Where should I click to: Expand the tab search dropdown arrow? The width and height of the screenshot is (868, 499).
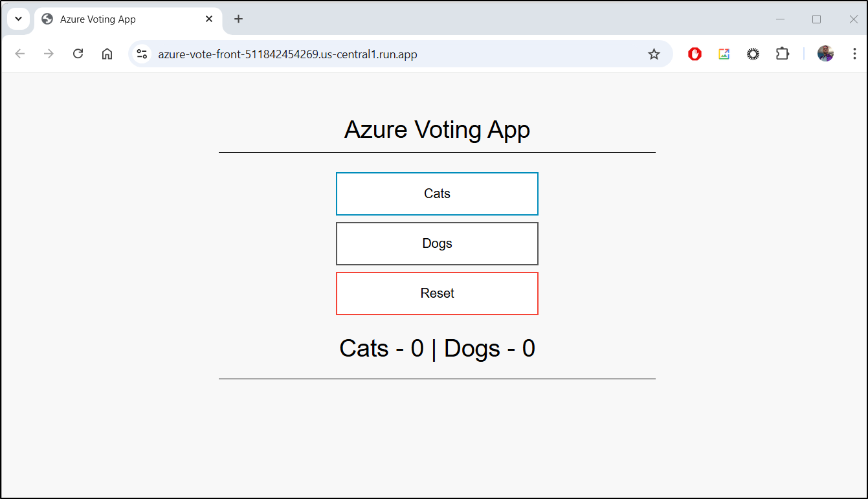tap(18, 19)
